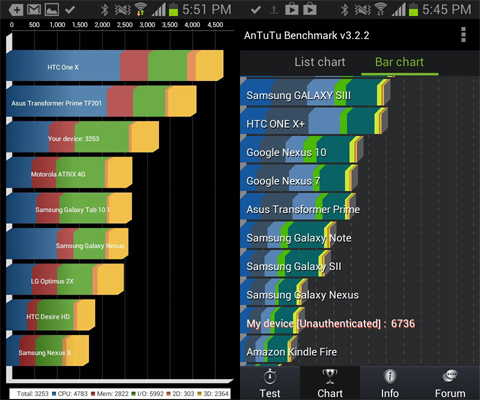Image resolution: width=480 pixels, height=400 pixels.
Task: Tap the red Mem: 2822 legend swatch
Action: point(93,394)
